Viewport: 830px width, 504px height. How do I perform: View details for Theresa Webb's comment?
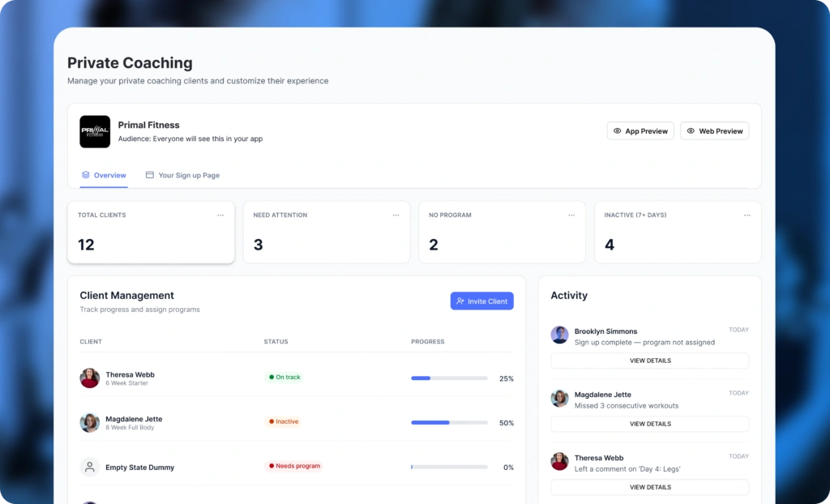[x=649, y=487]
